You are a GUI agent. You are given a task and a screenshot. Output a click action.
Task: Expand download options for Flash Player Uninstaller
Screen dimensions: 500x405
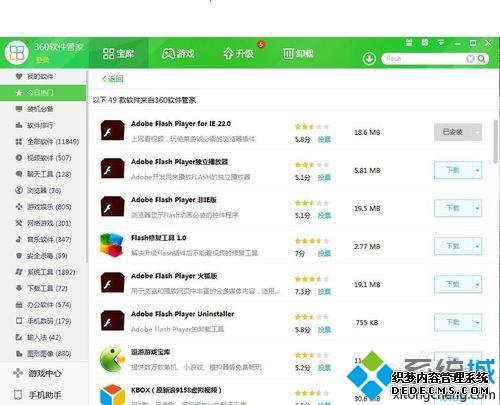(477, 322)
